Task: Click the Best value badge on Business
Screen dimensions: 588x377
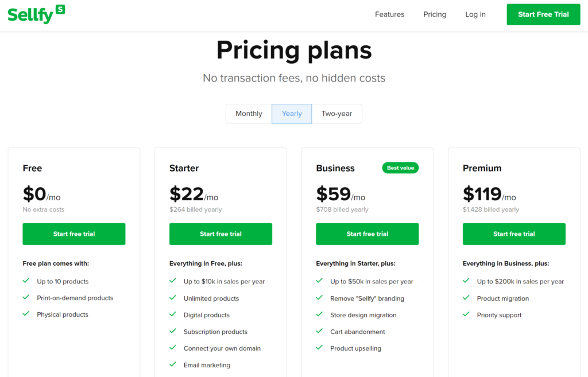Action: [x=400, y=168]
